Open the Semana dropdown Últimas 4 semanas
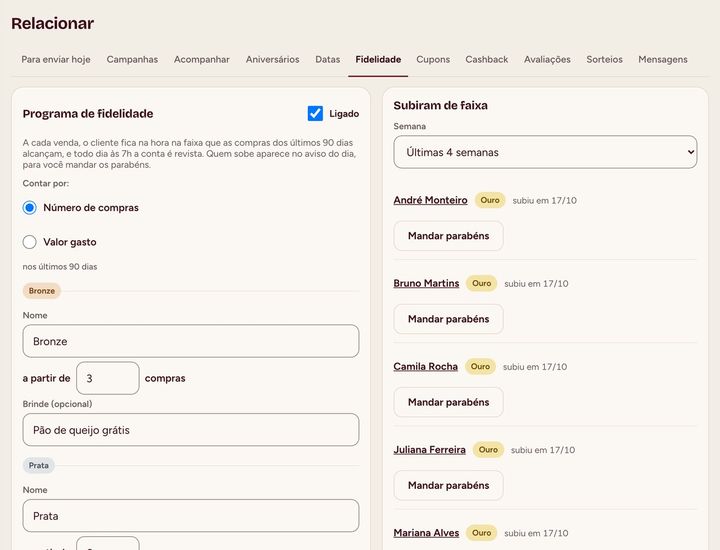This screenshot has width=720, height=550. (545, 152)
